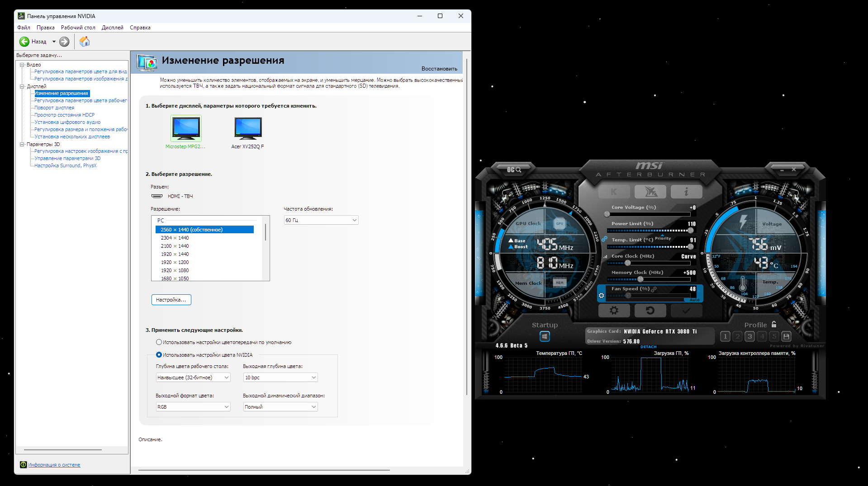Toggle the Fan Speed link chain icon
Screen dimensions: 868x486
[654, 289]
